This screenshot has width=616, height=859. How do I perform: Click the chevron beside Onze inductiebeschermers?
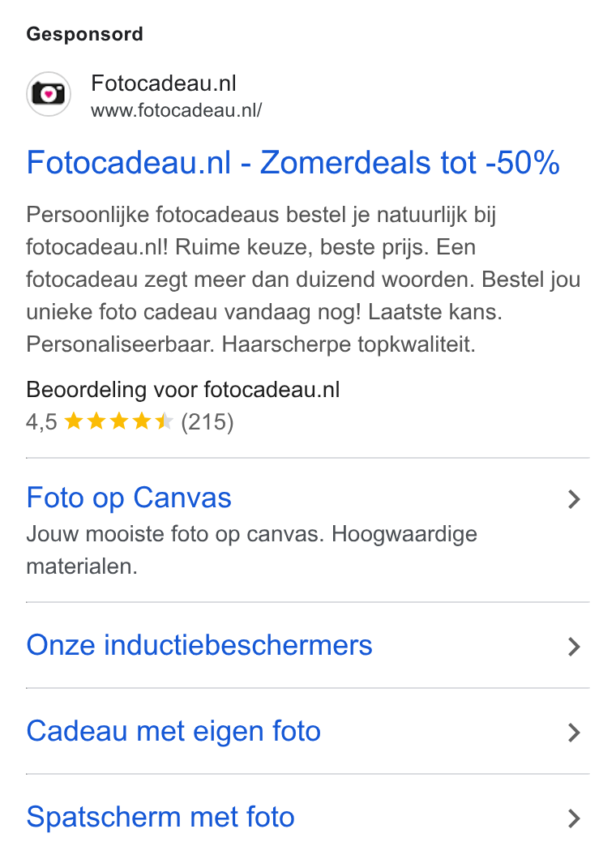574,647
